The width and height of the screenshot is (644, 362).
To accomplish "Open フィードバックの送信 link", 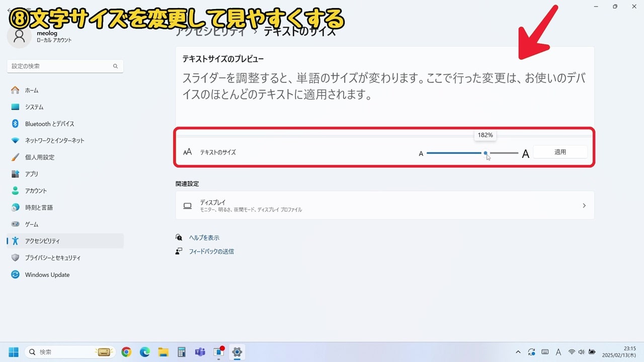I will point(211,251).
